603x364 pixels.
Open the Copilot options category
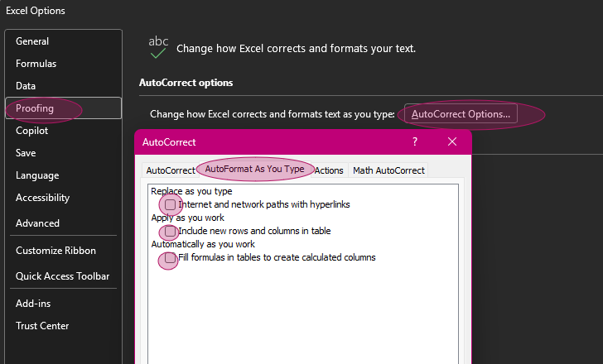(64, 131)
